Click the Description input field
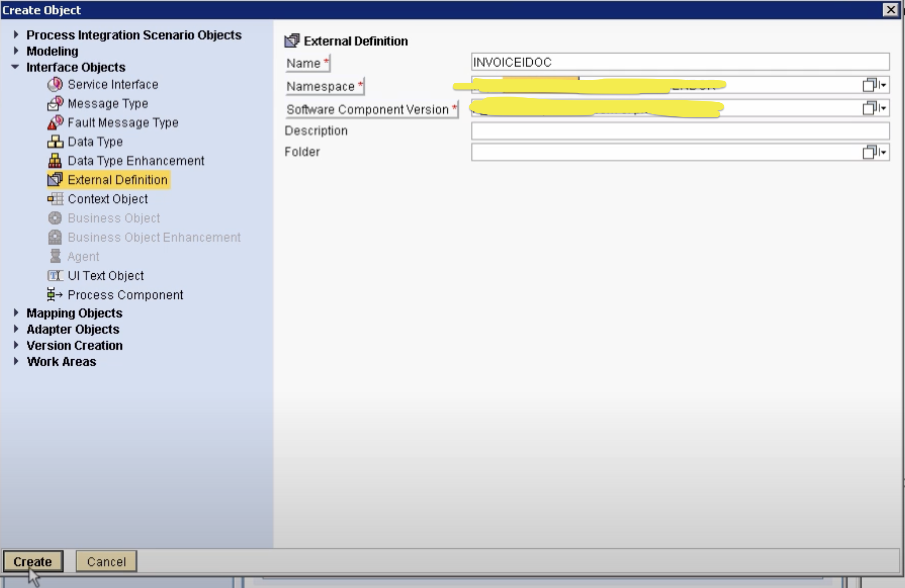 tap(679, 131)
